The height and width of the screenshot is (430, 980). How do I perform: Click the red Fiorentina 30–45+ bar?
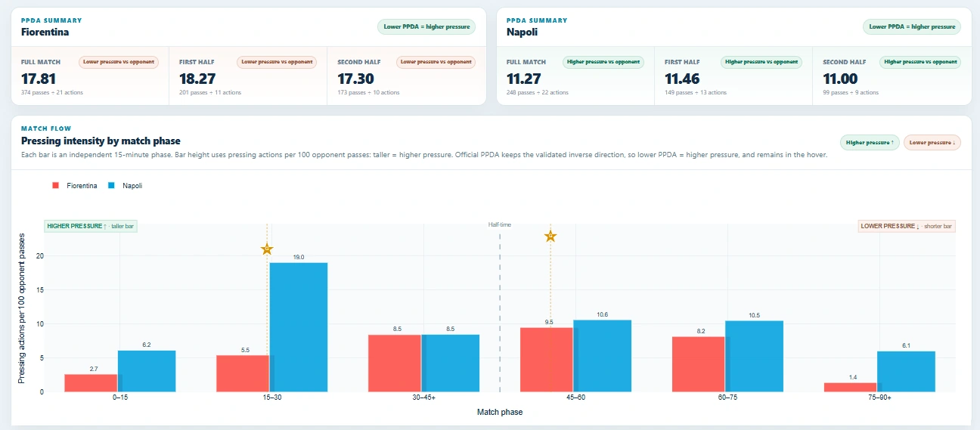[x=395, y=363]
